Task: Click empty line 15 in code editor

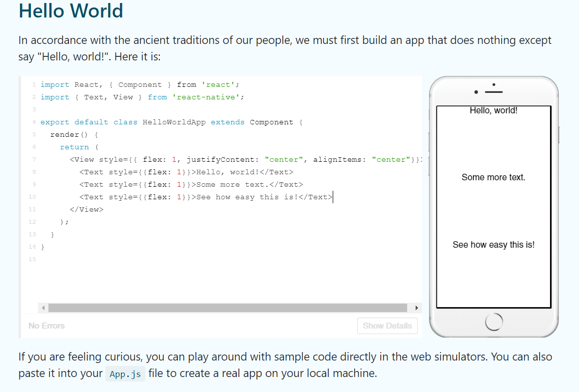Action: coord(150,259)
